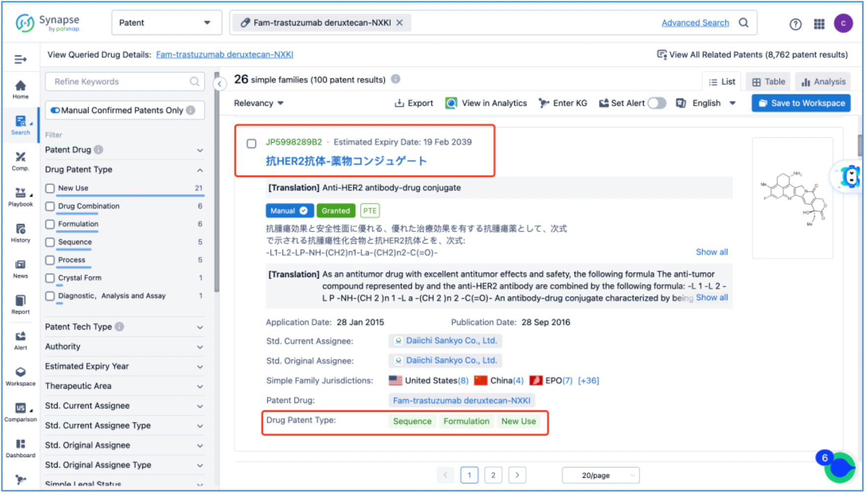This screenshot has height=495, width=868.
Task: Go to the next results page
Action: 517,475
